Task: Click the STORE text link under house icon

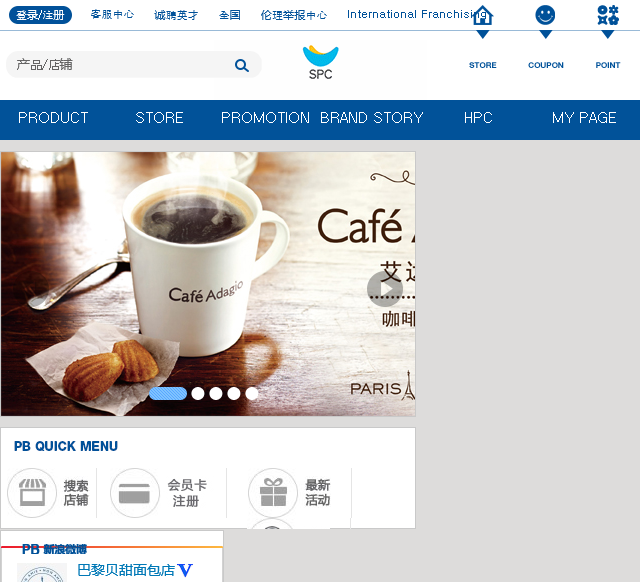Action: coord(482,65)
